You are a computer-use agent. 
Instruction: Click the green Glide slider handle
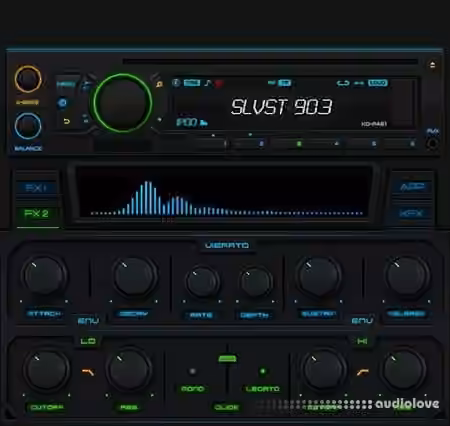point(227,359)
